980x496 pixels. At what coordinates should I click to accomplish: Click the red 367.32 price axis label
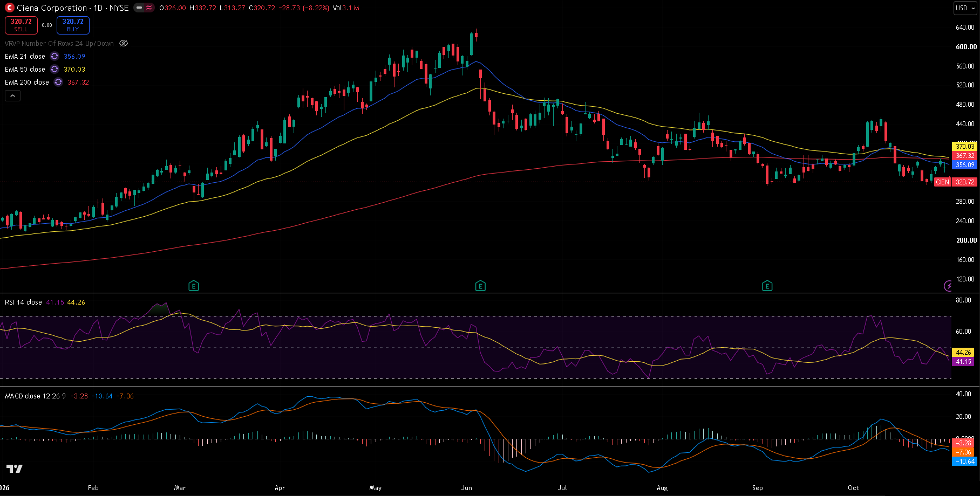point(965,156)
